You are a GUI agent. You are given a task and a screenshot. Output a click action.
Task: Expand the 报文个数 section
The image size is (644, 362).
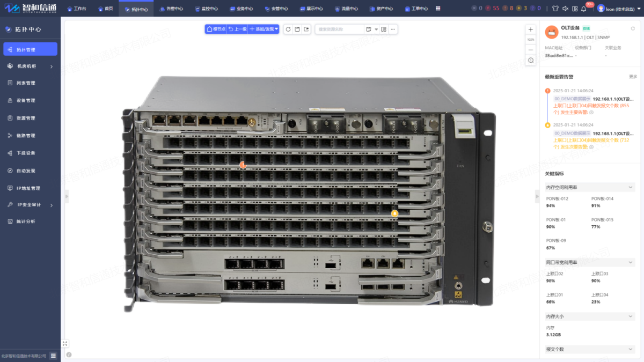pyautogui.click(x=590, y=349)
